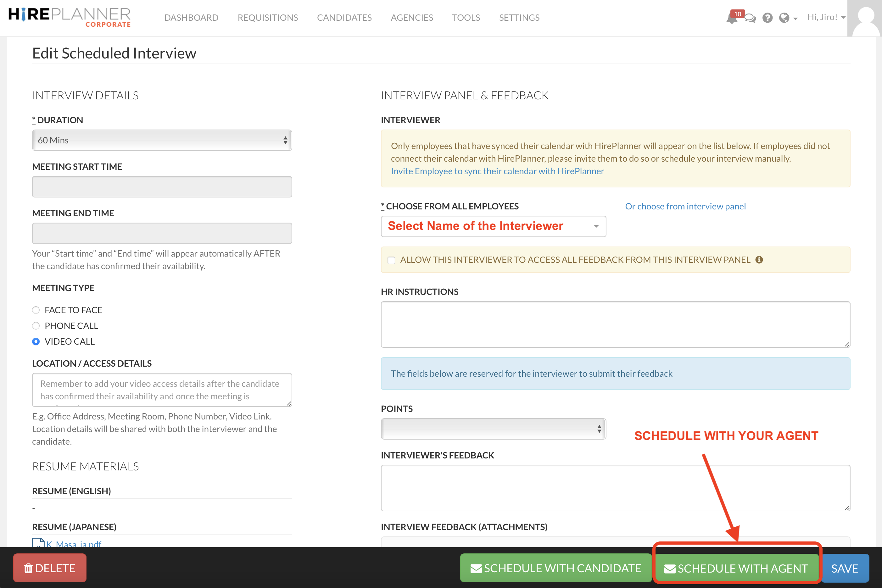The height and width of the screenshot is (588, 882).
Task: Click the Schedule With Agent button
Action: tap(736, 568)
